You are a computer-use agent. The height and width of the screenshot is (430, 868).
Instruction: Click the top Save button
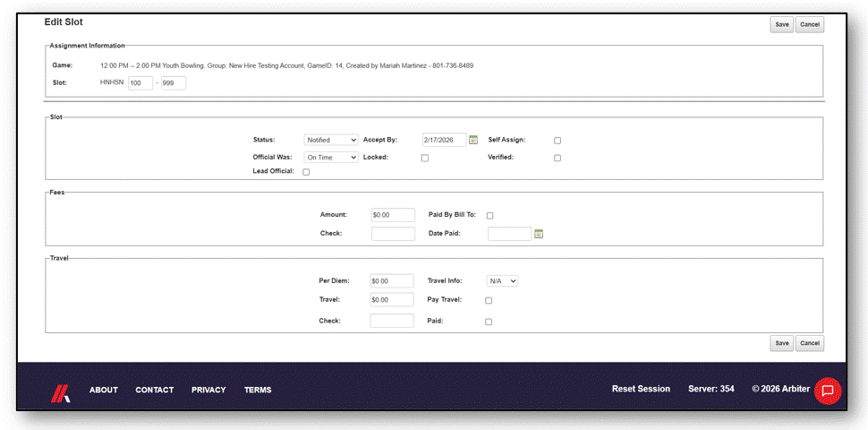click(781, 25)
